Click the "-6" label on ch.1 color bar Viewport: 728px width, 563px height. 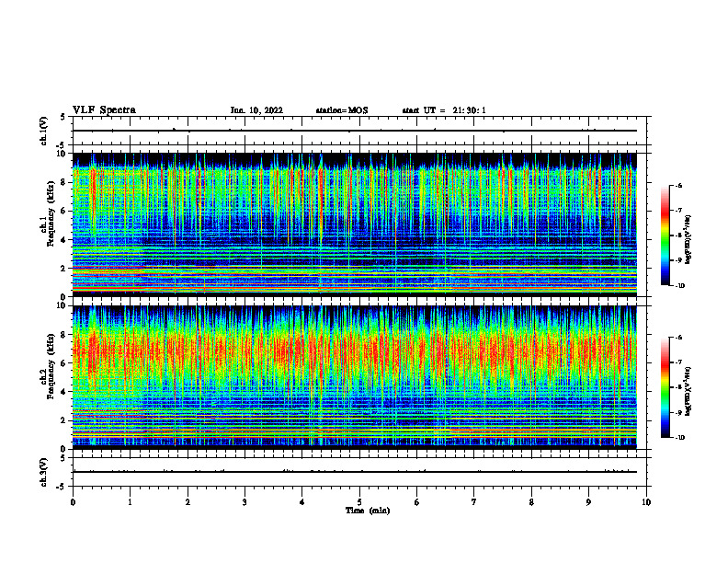click(x=678, y=185)
